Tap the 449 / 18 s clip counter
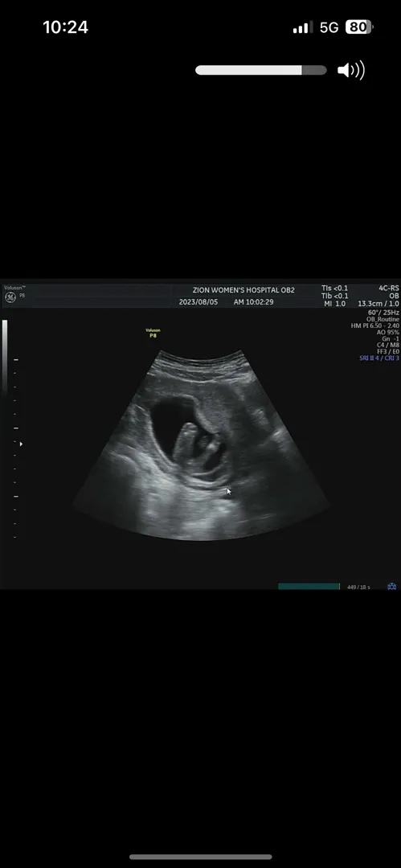This screenshot has height=868, width=401. coord(358,587)
